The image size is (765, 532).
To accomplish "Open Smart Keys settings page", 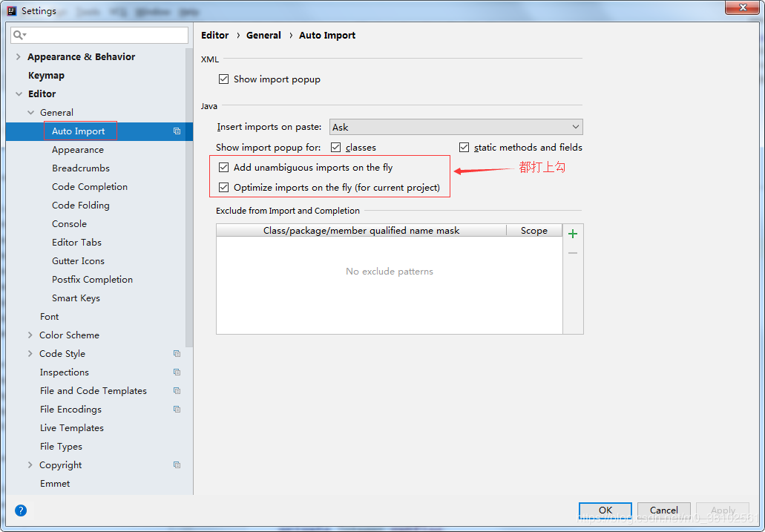I will [x=76, y=298].
